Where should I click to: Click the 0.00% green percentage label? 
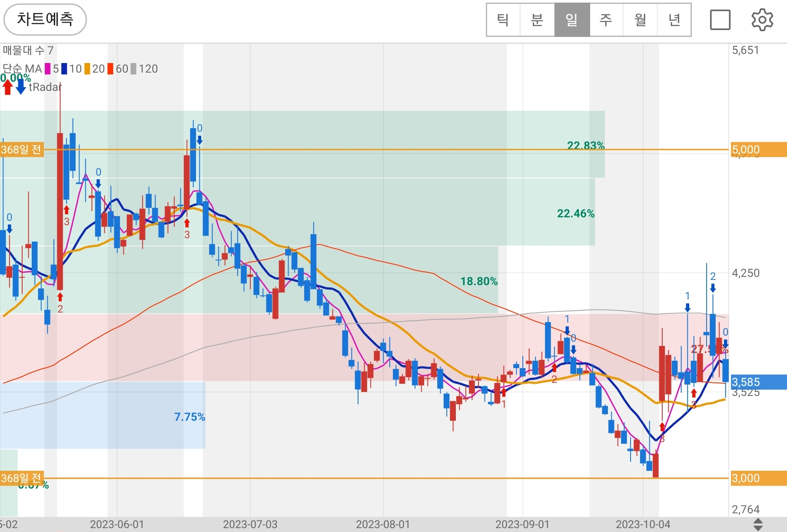(16, 78)
